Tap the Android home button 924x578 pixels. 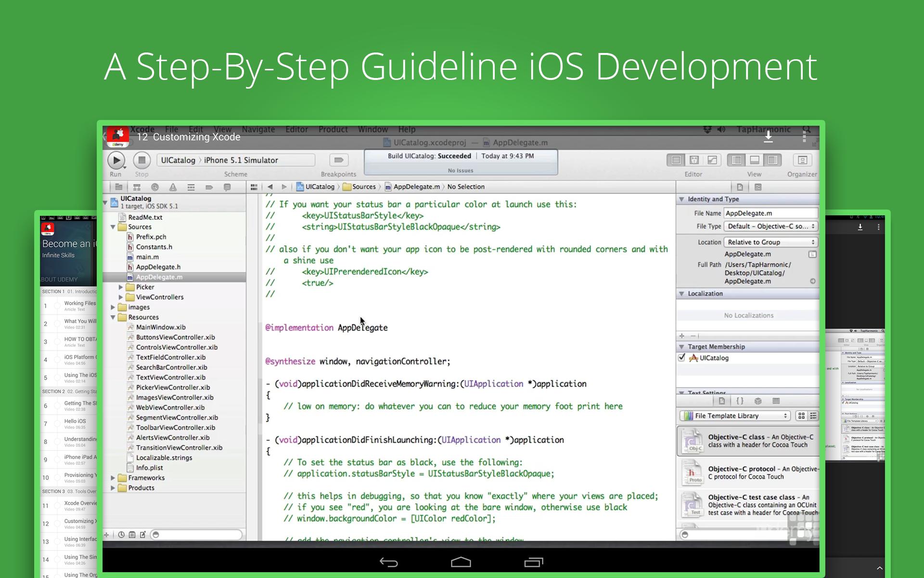coord(461,562)
